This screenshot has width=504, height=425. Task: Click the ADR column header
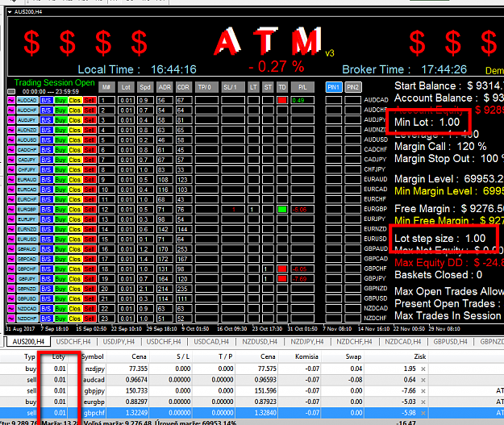pos(165,87)
